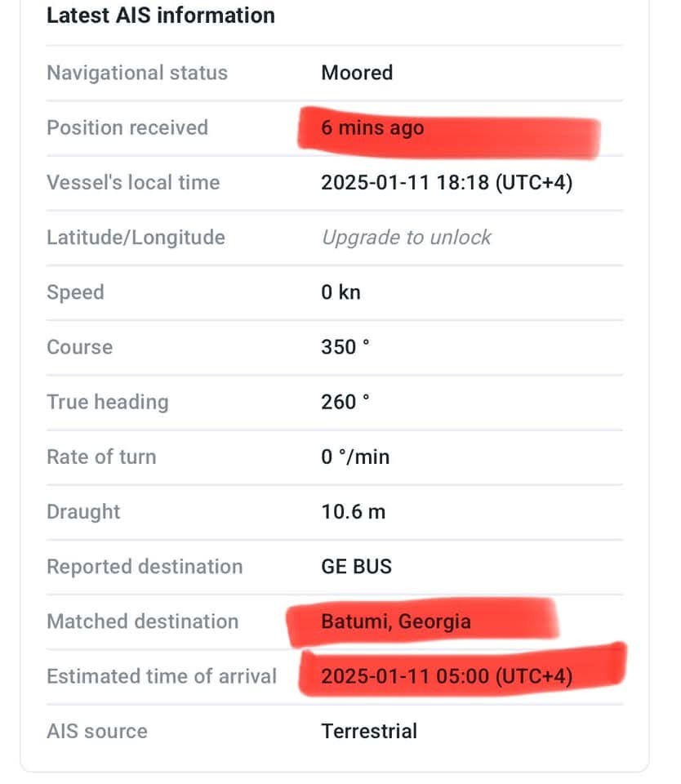Click the '10.6 m' draught value

[353, 512]
